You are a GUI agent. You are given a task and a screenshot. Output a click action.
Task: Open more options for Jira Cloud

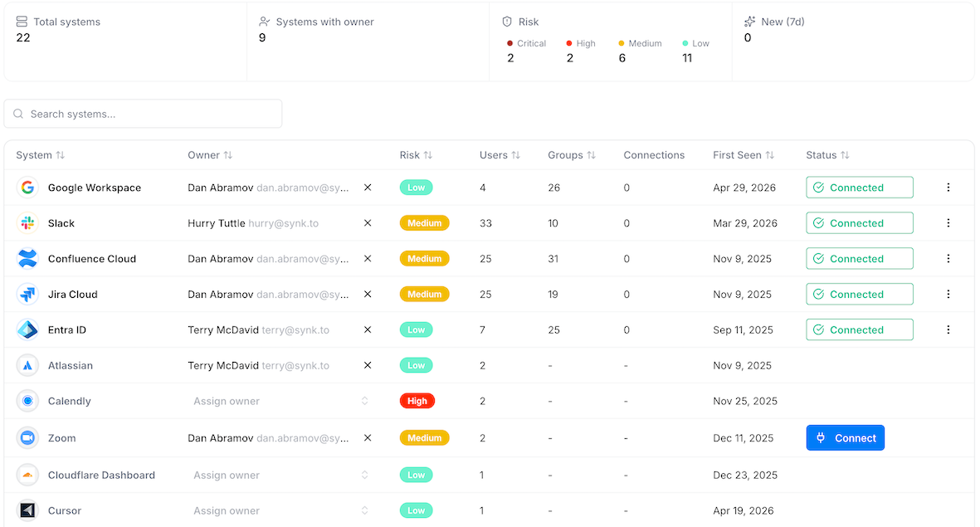pos(948,295)
